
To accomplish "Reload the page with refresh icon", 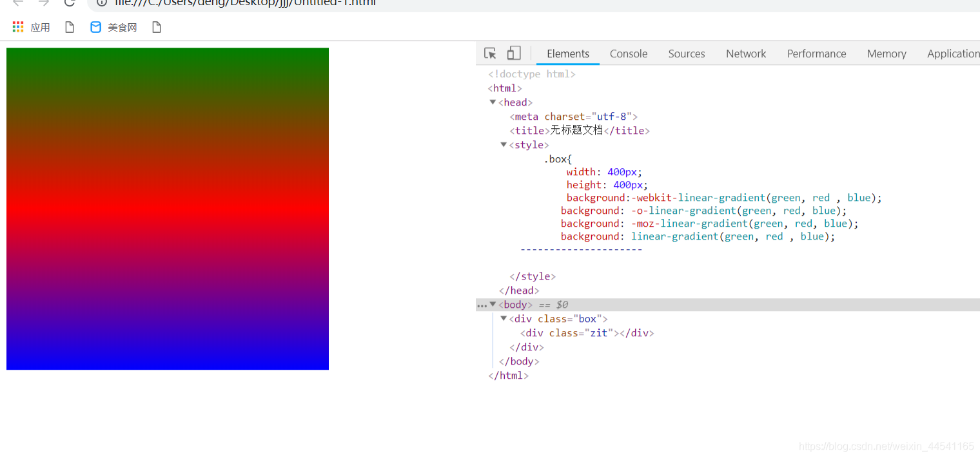I will click(x=70, y=3).
